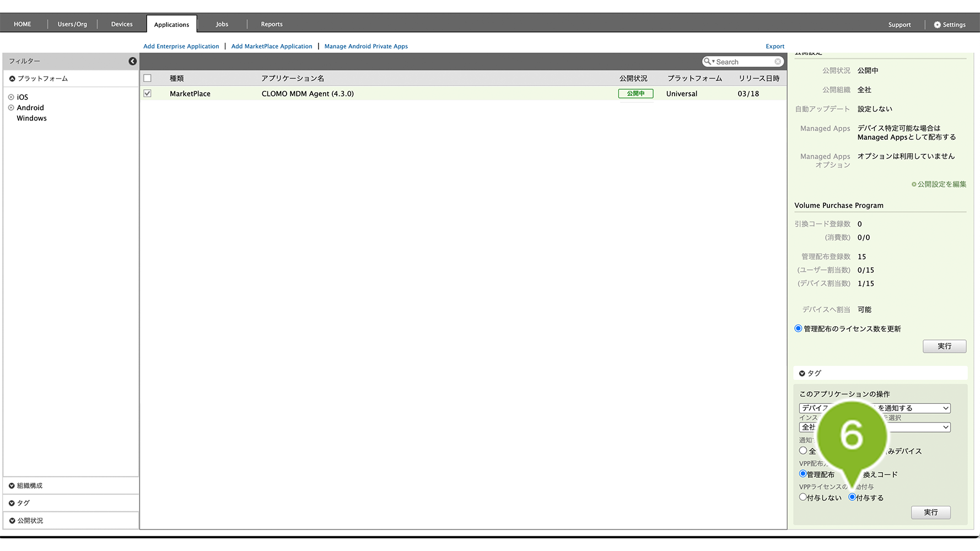Click 実行 button in application operation panel

[x=931, y=512]
